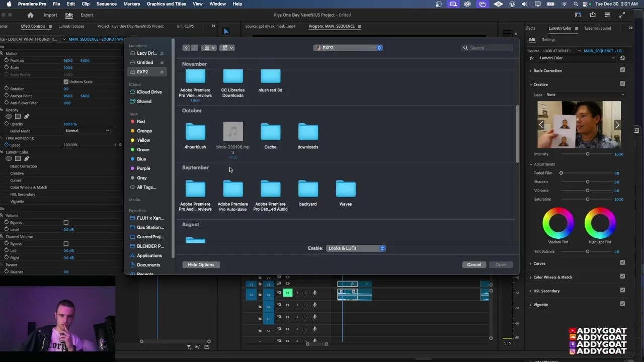Viewport: 644px width, 362px height.
Task: Toggle the Volume Bypass checkbox
Action: coord(66,223)
